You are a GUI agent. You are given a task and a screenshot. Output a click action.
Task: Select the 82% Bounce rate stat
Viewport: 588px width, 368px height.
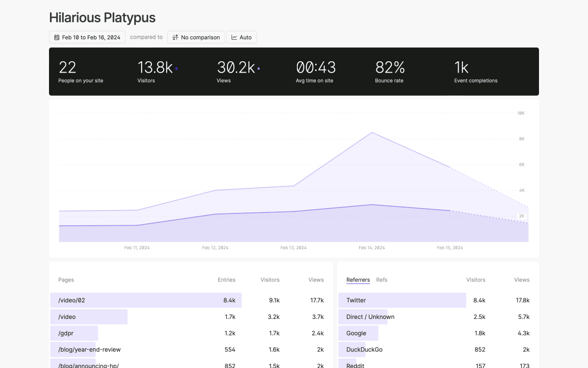pos(390,72)
